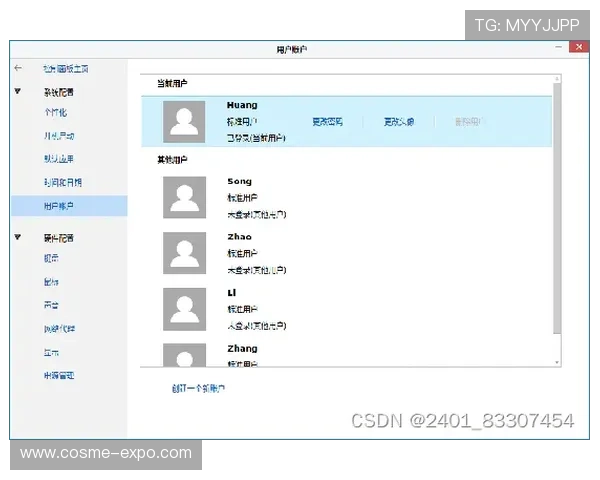Go to Power Management (电源管理) settings
600x480 pixels.
58,376
